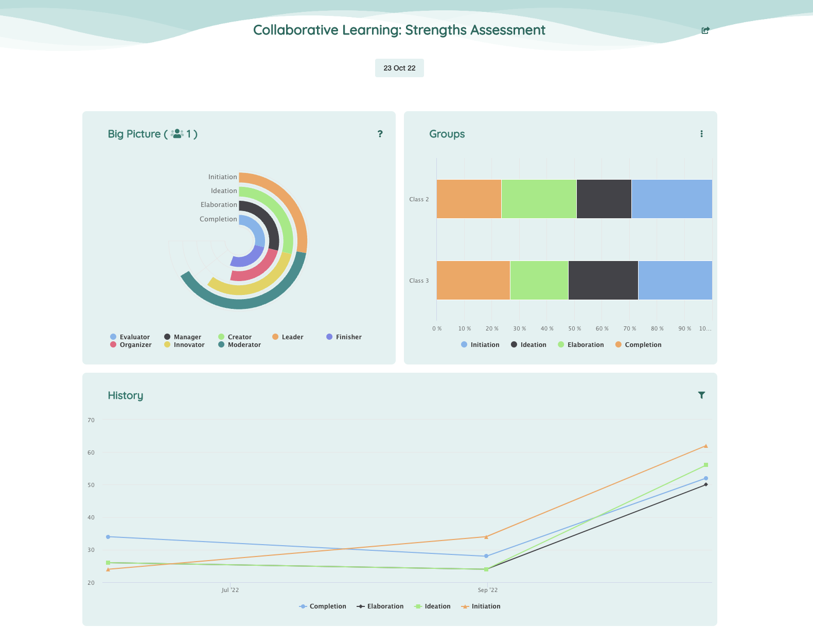The height and width of the screenshot is (644, 813).
Task: Click the Ideation ring label
Action: click(x=224, y=190)
